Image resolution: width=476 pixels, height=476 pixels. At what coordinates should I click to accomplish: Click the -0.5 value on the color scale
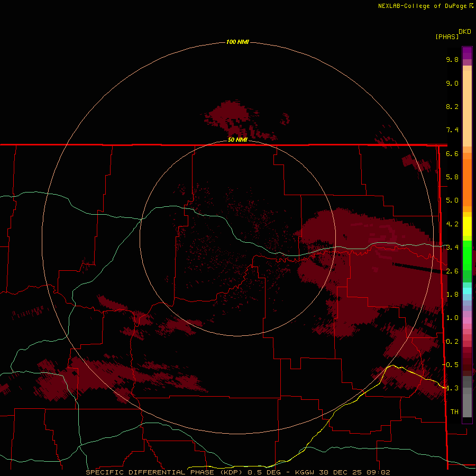coord(450,365)
